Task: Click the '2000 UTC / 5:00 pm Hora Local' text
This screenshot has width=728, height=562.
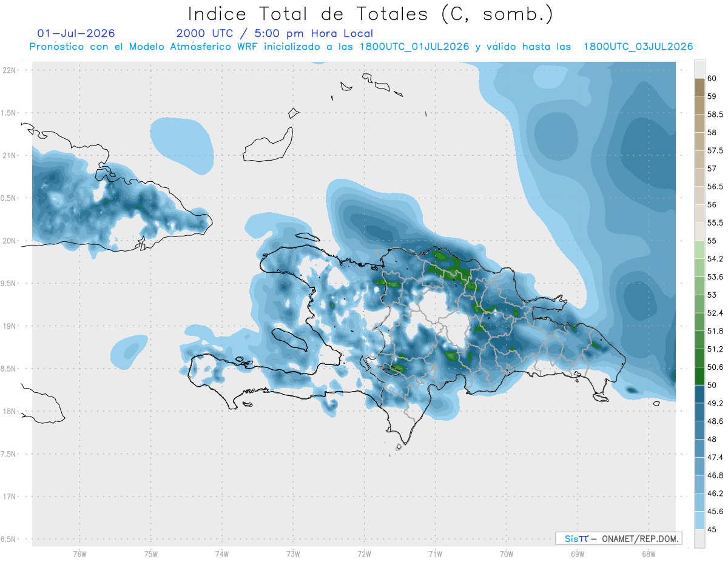Action: click(275, 34)
